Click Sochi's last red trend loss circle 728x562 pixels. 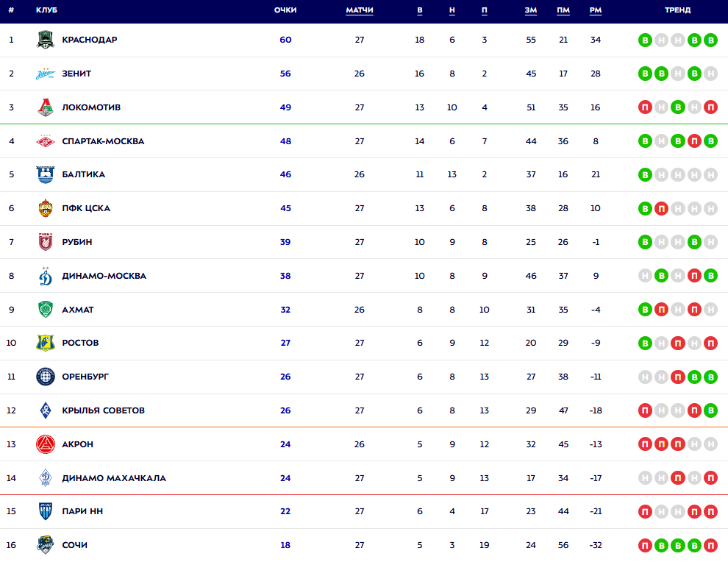tap(710, 545)
